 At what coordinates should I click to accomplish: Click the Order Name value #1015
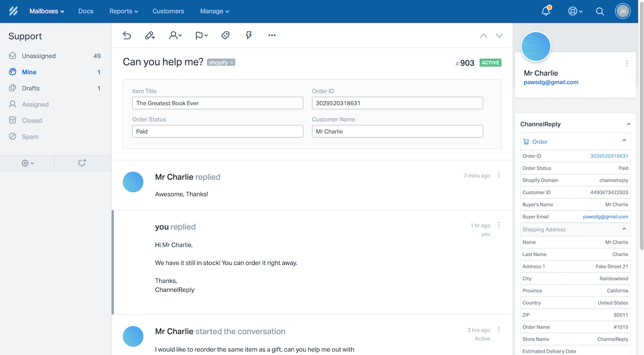coord(621,327)
